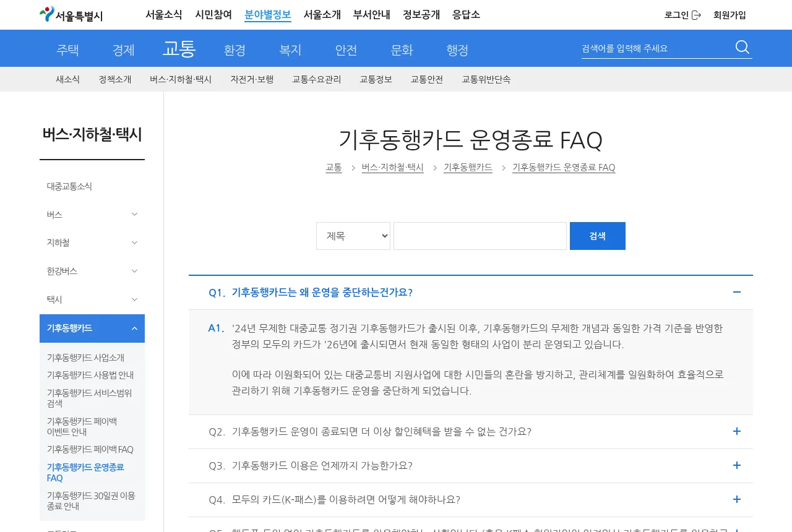This screenshot has height=532, width=792.
Task: Select the 주택 category tab
Action: (67, 50)
